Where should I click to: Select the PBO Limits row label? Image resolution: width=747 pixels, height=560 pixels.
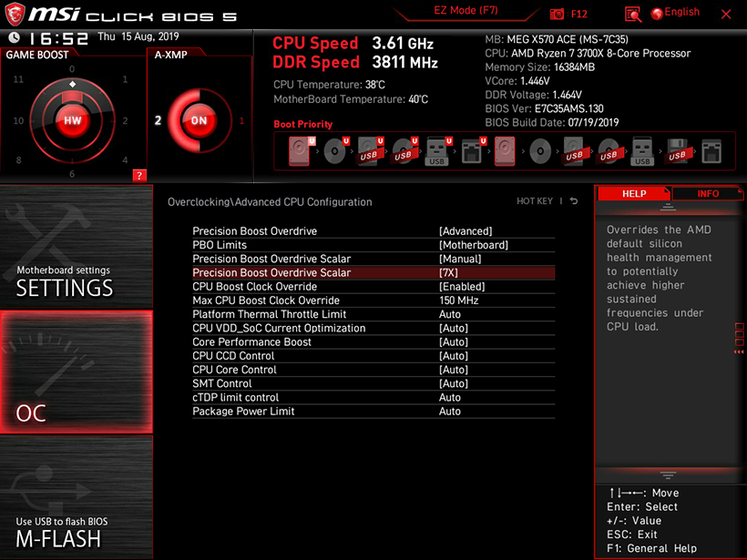pos(220,245)
